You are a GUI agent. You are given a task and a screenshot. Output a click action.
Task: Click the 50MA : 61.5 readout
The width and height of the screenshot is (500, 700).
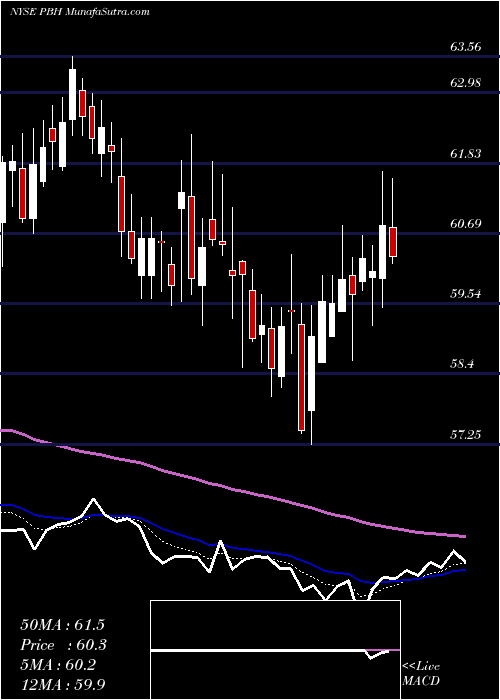point(62,625)
